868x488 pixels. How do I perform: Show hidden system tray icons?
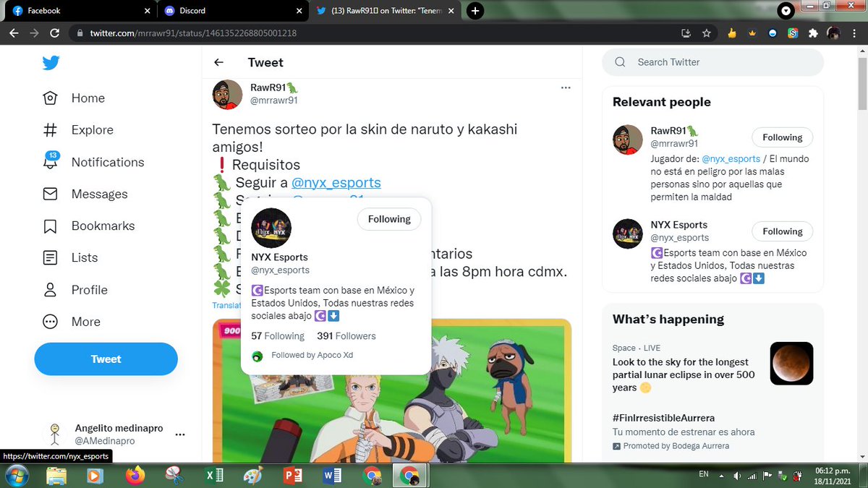(720, 475)
